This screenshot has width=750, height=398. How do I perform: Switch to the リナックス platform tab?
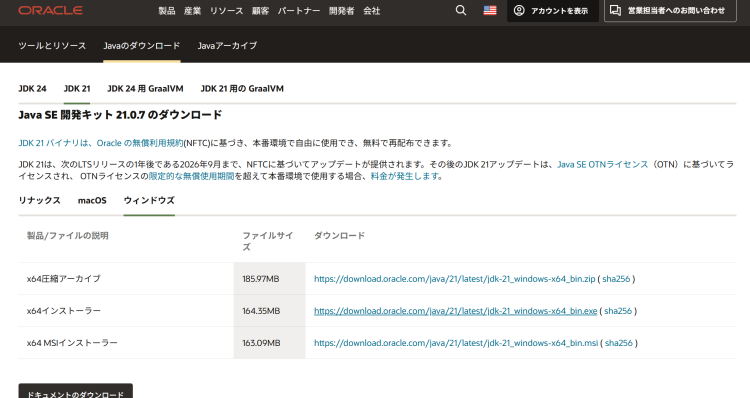point(39,200)
